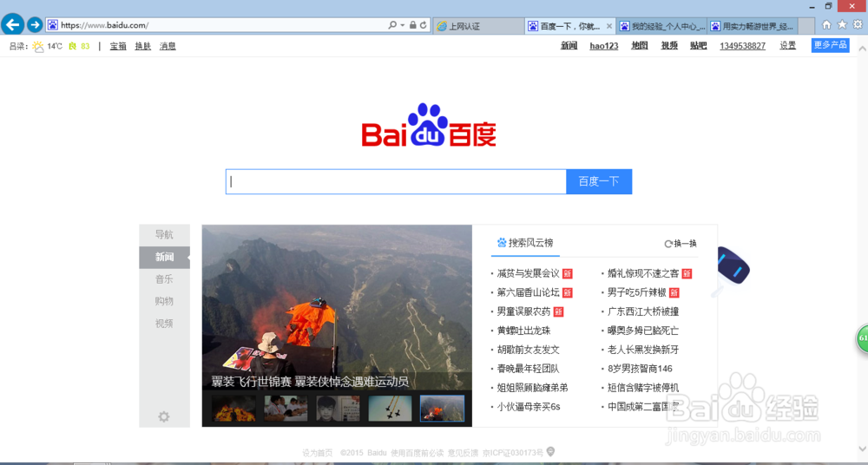Open trending item 8岁男孩智商146
Image resolution: width=868 pixels, height=465 pixels.
click(640, 369)
